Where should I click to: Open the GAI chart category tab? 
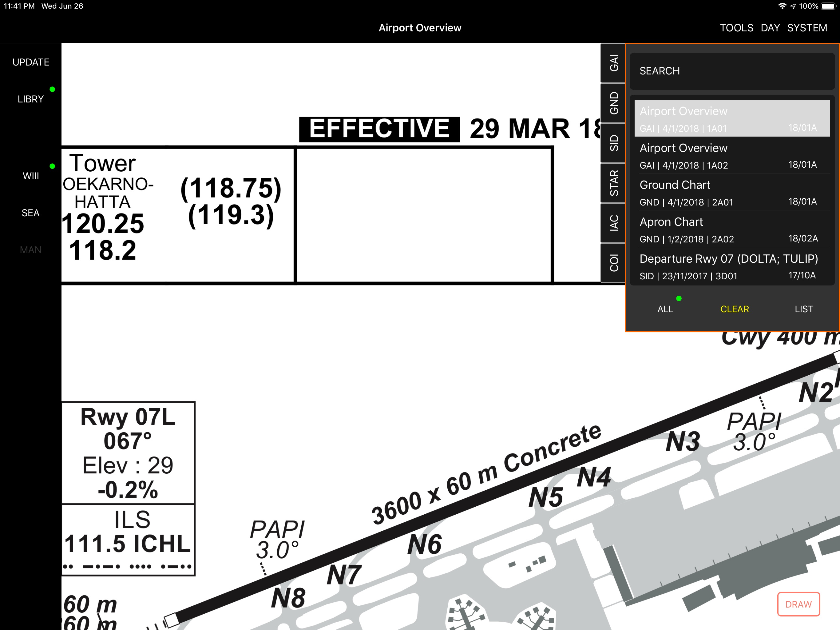pyautogui.click(x=613, y=63)
